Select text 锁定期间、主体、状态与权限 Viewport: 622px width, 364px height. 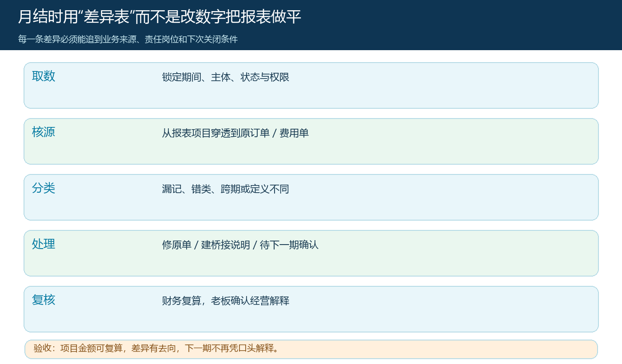pyautogui.click(x=226, y=77)
